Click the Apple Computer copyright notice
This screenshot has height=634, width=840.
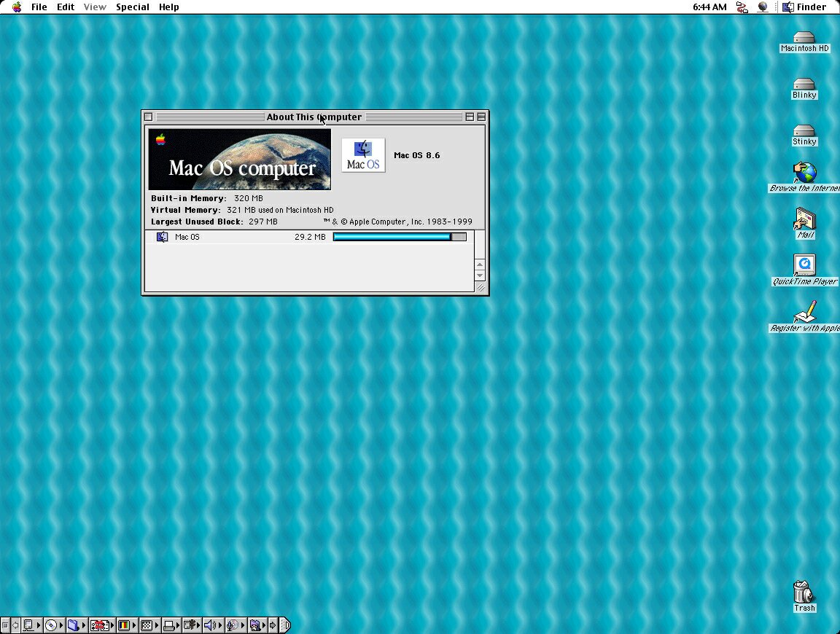[x=397, y=222]
